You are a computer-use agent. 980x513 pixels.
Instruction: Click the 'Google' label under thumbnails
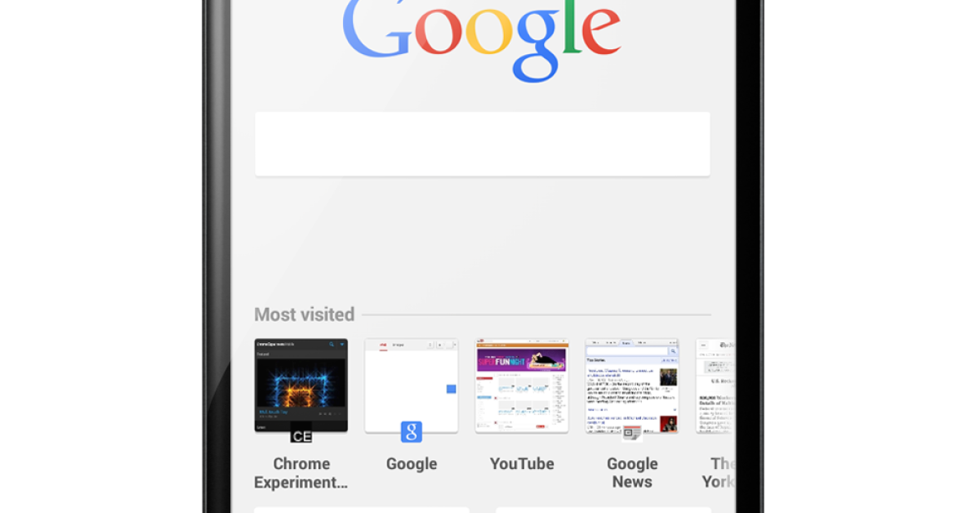click(x=412, y=464)
